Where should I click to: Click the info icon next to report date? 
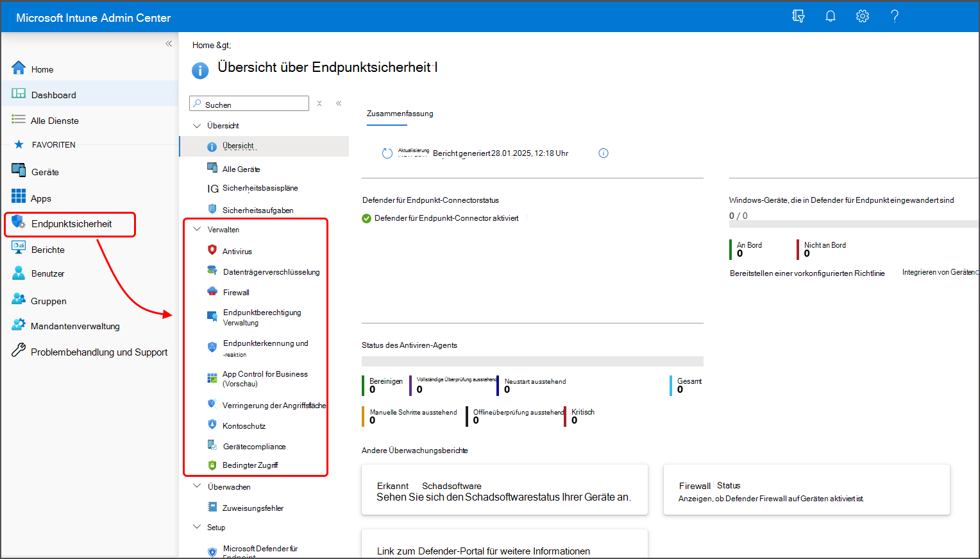coord(604,153)
